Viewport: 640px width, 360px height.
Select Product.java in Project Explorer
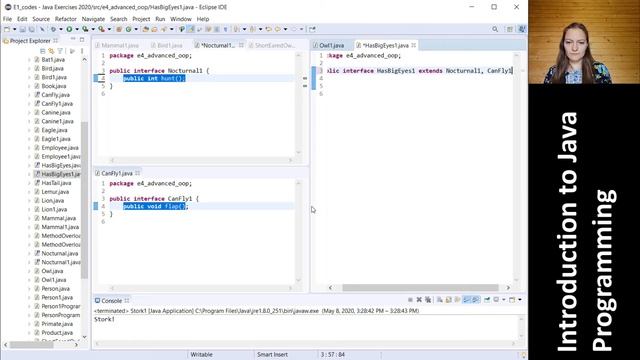56,333
